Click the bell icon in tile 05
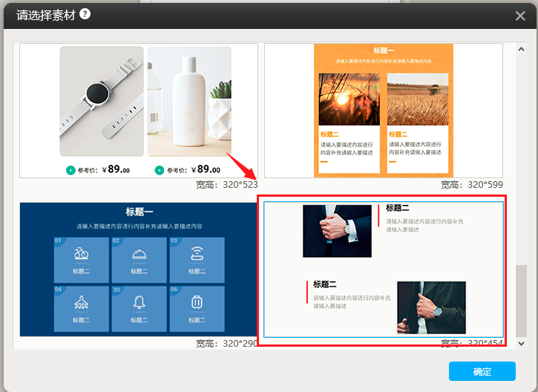This screenshot has height=392, width=538. (139, 302)
